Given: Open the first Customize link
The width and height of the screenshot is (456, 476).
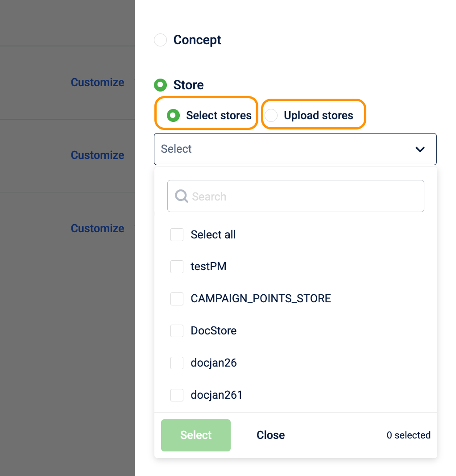Looking at the screenshot, I should click(97, 83).
